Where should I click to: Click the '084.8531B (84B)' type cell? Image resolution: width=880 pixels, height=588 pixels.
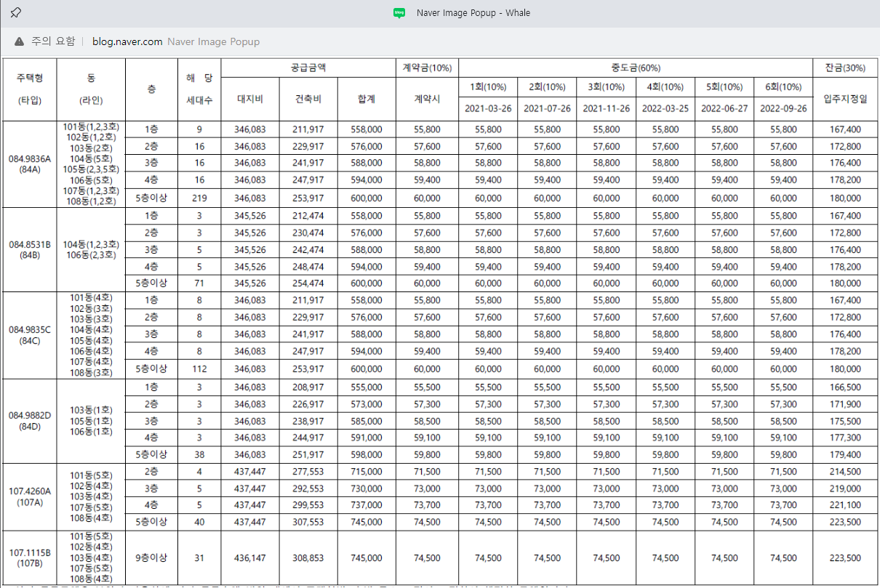tap(30, 249)
